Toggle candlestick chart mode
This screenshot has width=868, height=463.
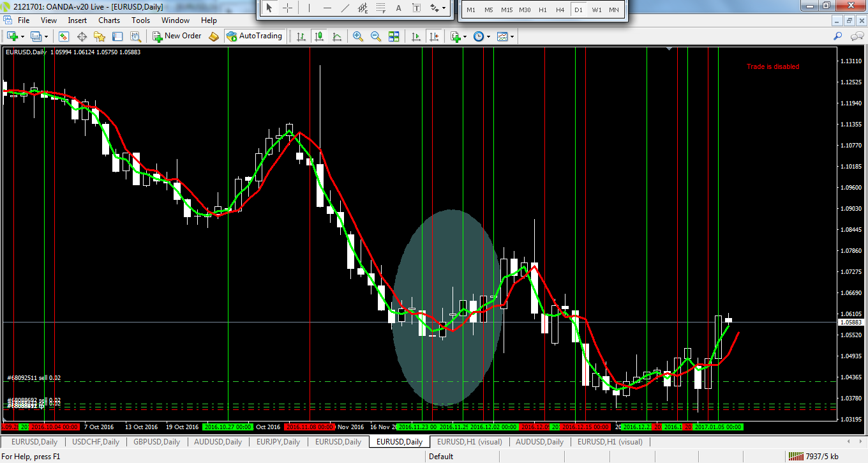coord(319,36)
